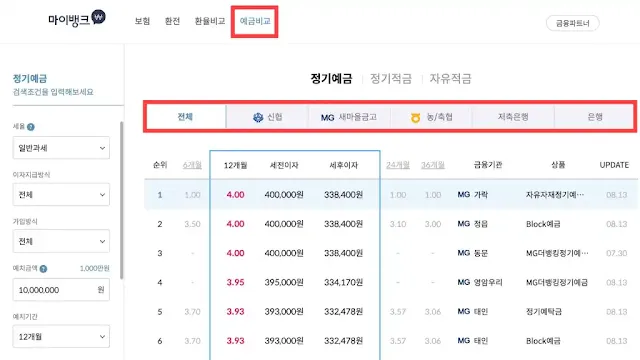Sort by the 36개월 column header

pos(433,165)
